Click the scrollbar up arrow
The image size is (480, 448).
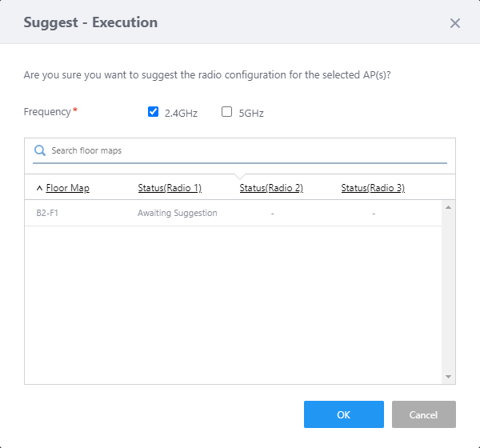[x=449, y=207]
